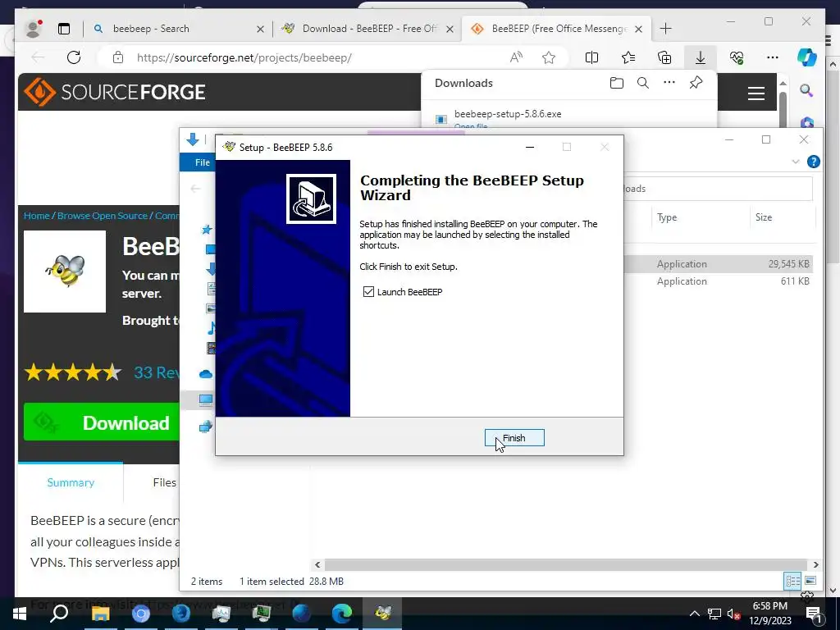This screenshot has height=630, width=840.
Task: Open Collections in the Edge toolbar
Action: click(x=664, y=58)
